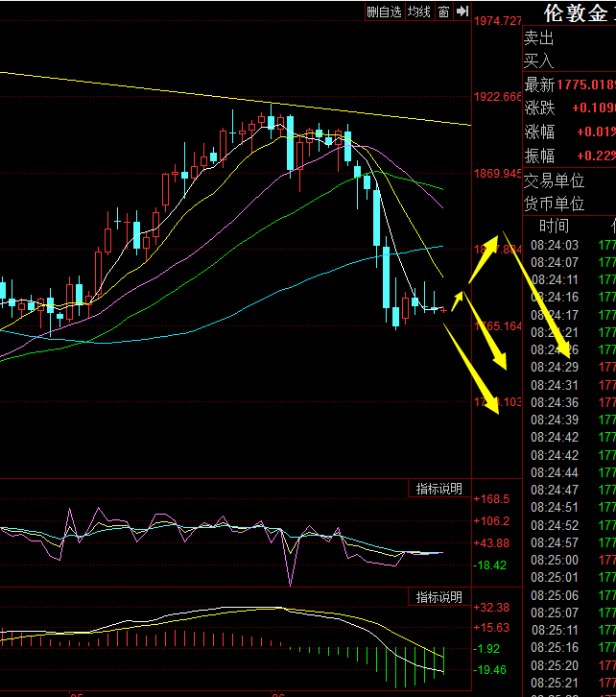
Task: Click the 买入 buy label
Action: [538, 60]
